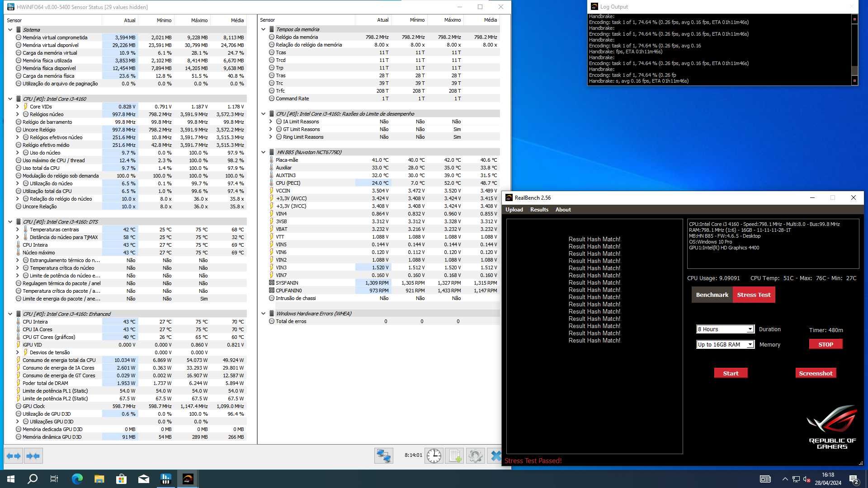The height and width of the screenshot is (488, 868).
Task: Click the RealBench Screenshot button
Action: click(x=816, y=373)
